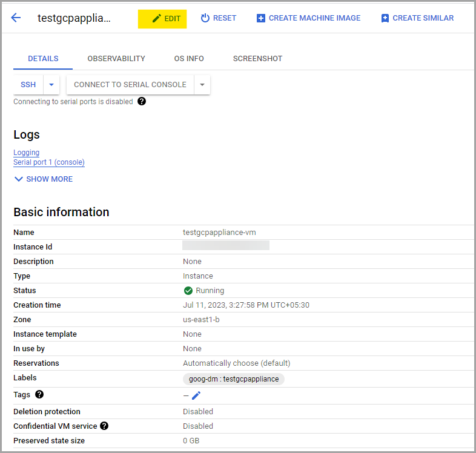Viewport: 476px width, 453px height.
Task: Click Deletion protection Disabled value
Action: pyautogui.click(x=197, y=411)
